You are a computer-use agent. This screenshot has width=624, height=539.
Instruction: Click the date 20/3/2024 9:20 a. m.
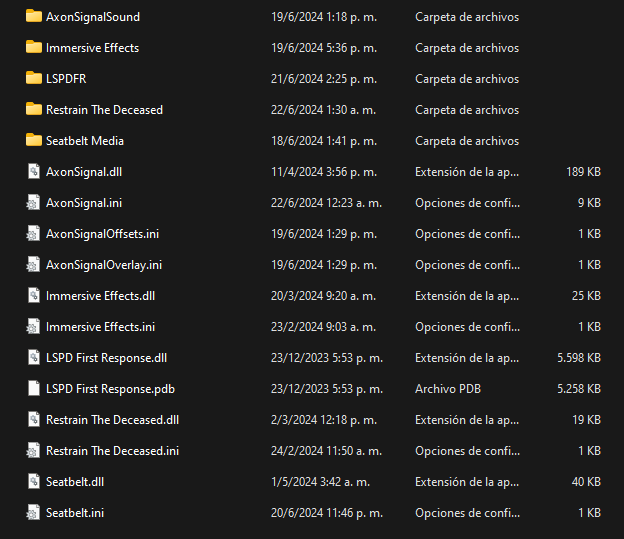click(324, 296)
